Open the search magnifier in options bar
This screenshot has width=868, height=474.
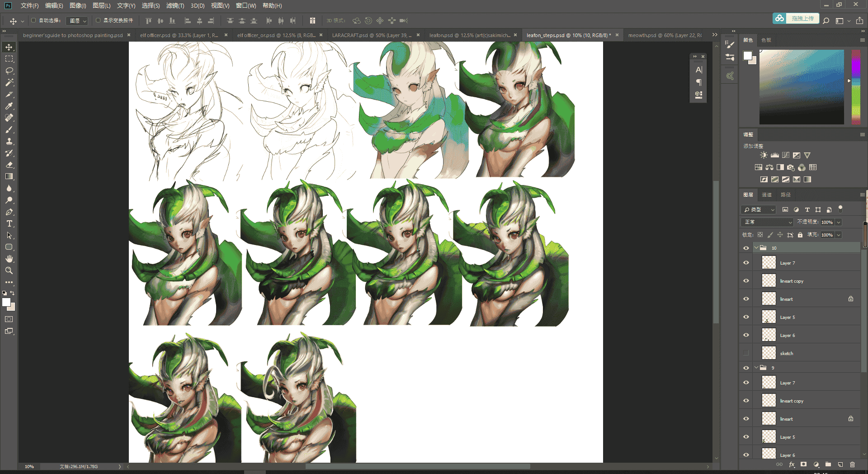point(826,21)
